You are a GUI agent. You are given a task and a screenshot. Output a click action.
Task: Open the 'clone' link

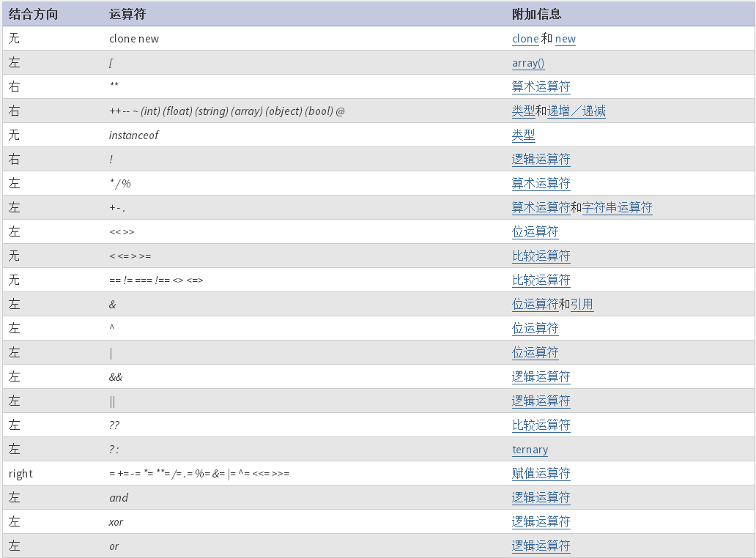(525, 39)
